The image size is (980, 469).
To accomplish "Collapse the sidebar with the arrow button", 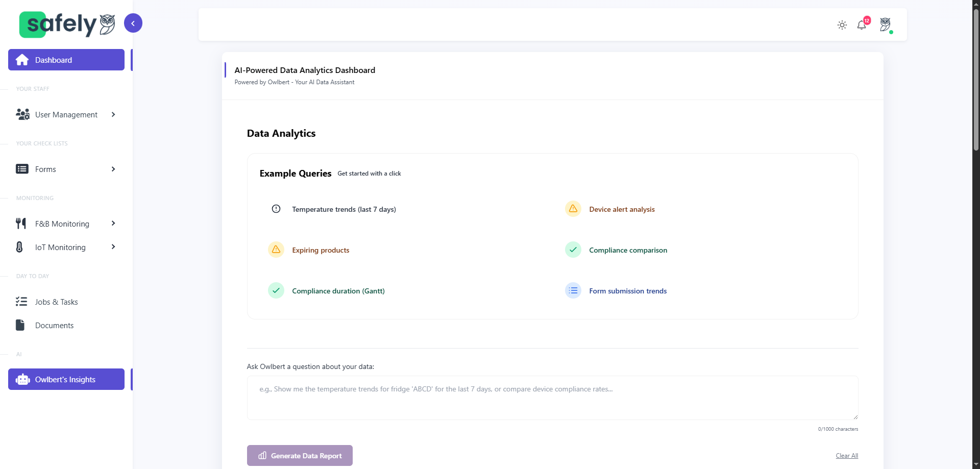I will [133, 23].
